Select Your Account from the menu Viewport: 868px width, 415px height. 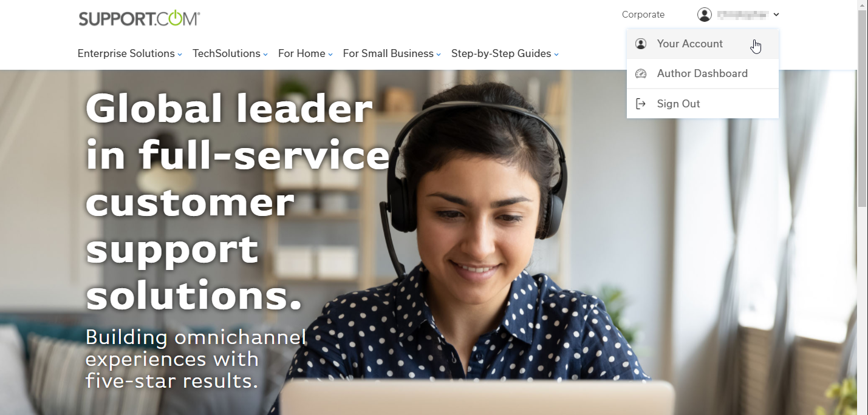703,44
